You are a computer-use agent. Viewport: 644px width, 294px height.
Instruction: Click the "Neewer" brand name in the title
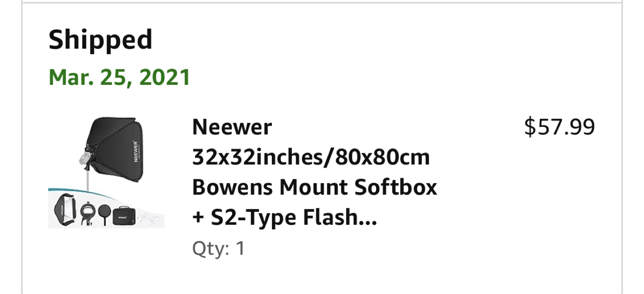pos(232,127)
